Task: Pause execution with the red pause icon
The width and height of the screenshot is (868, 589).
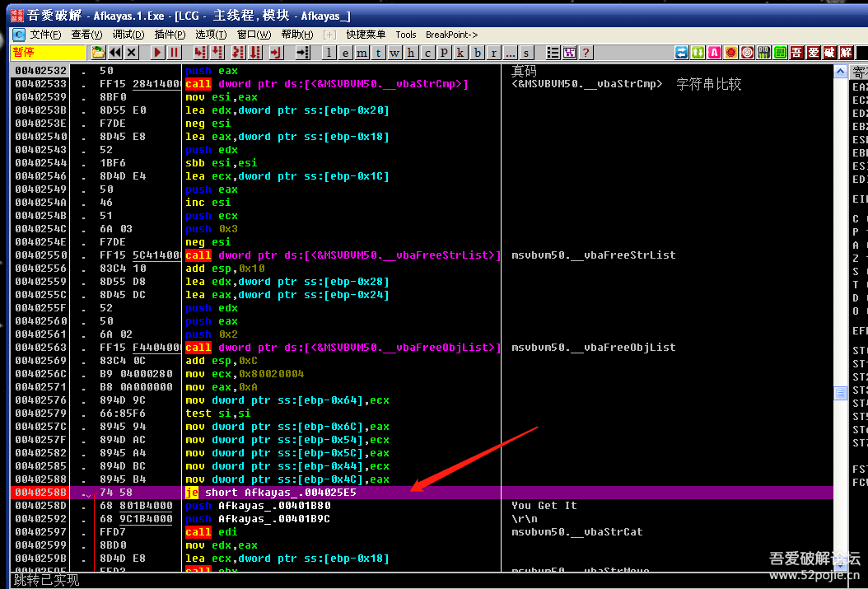Action: pos(174,53)
